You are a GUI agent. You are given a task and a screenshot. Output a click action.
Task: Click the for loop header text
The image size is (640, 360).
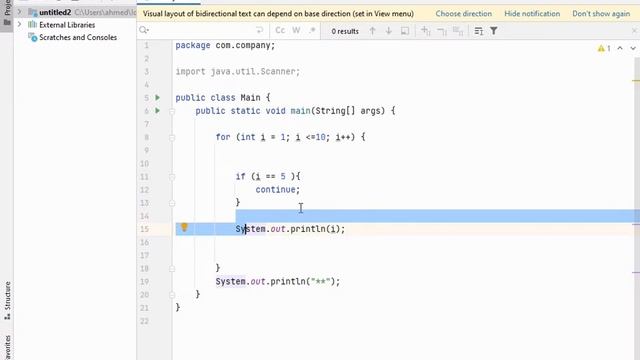[x=291, y=137]
